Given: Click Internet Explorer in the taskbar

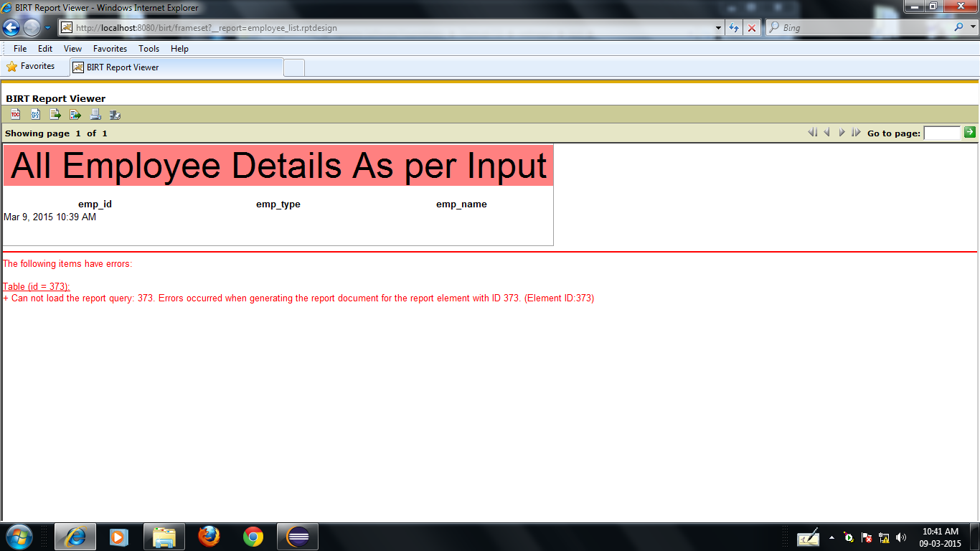Looking at the screenshot, I should pos(75,537).
